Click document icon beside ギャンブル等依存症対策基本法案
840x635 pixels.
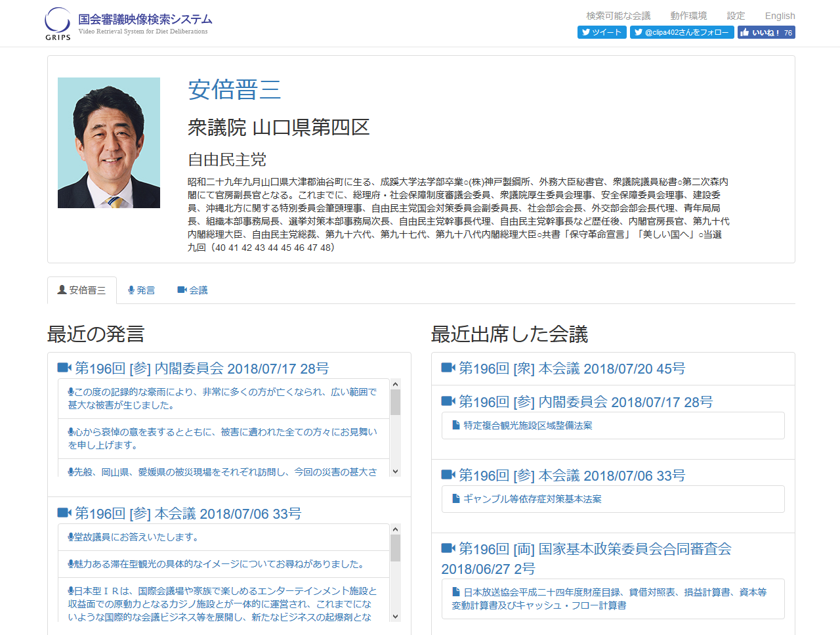pyautogui.click(x=456, y=499)
